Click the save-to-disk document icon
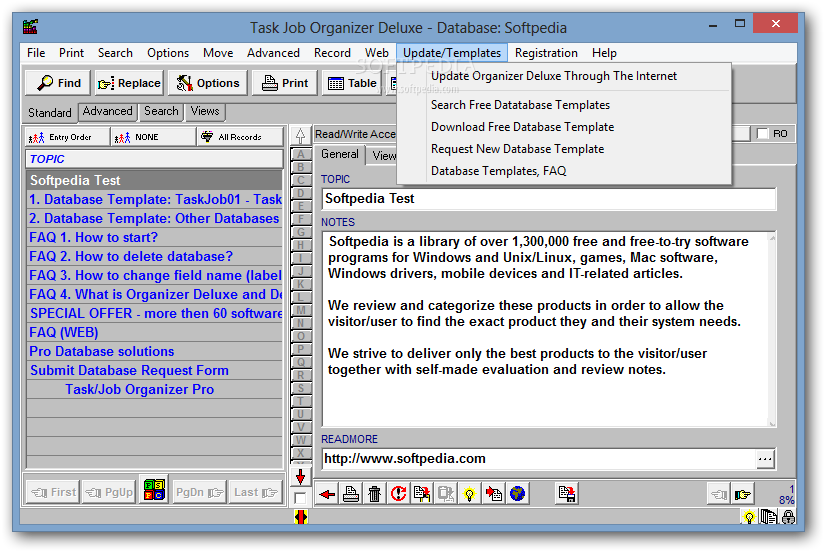Screen dimensions: 825x552 (x=567, y=494)
